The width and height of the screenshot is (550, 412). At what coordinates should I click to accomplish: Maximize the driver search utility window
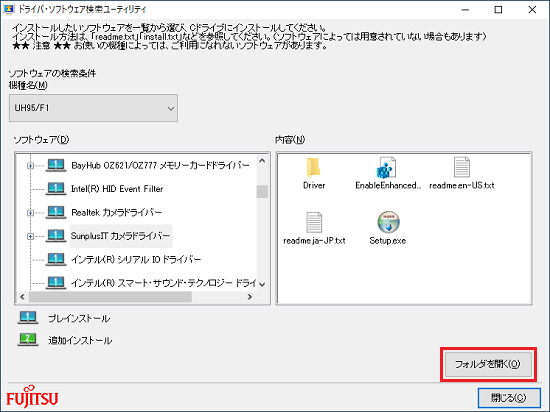pos(498,9)
